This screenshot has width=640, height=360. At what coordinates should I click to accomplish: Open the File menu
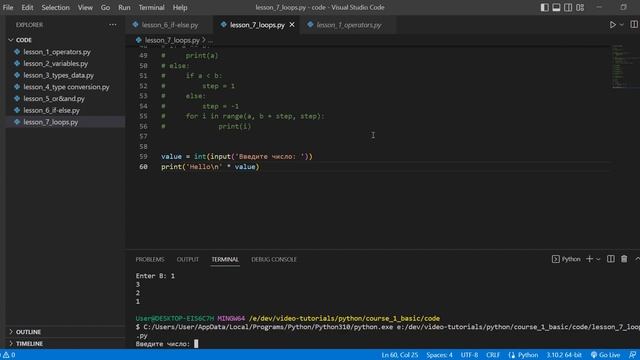(x=8, y=7)
